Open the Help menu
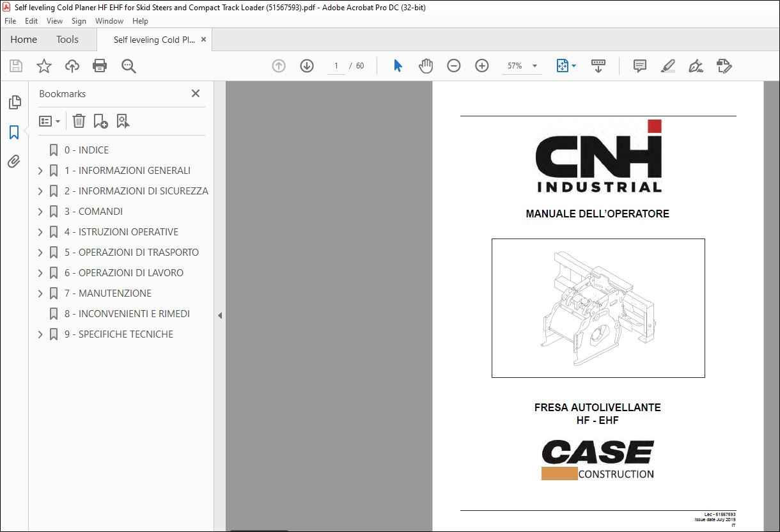The width and height of the screenshot is (780, 532). [140, 21]
